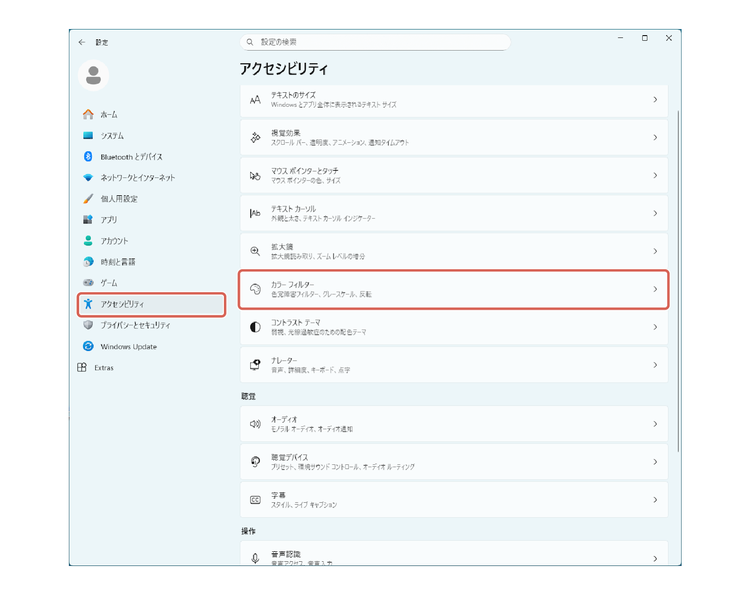This screenshot has width=750, height=595.
Task: Click the 字幕 CC icon
Action: click(255, 500)
